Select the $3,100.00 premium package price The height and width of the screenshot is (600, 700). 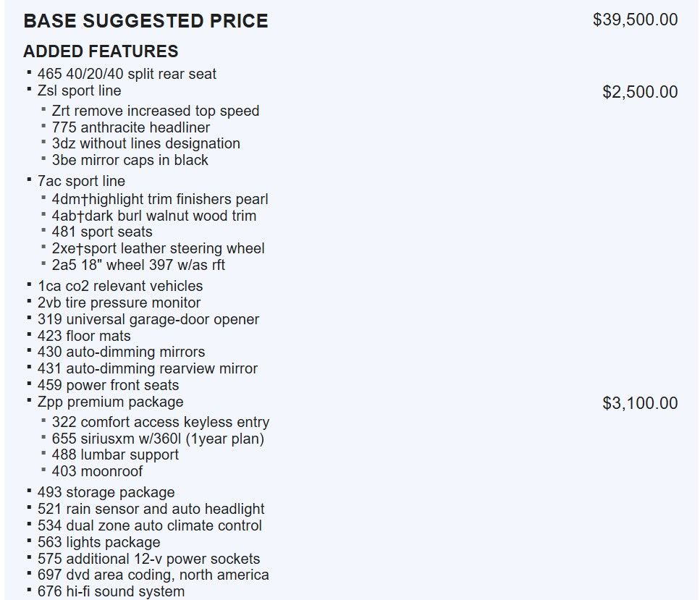point(640,403)
